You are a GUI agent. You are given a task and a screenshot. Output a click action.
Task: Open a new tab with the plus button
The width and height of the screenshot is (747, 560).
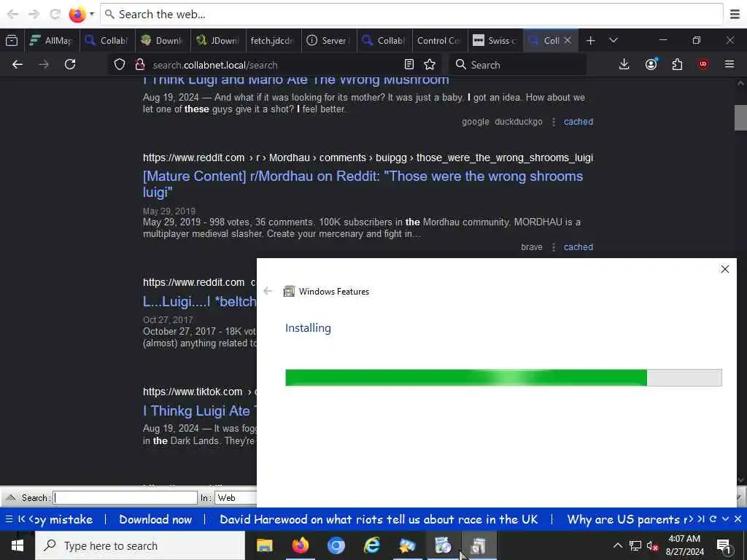click(590, 41)
